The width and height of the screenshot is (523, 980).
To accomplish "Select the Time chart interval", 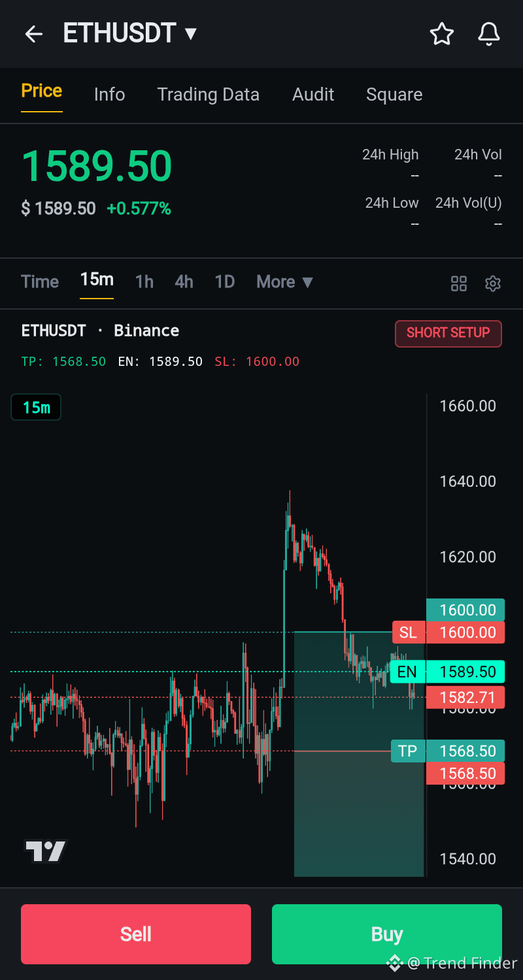I will (40, 282).
